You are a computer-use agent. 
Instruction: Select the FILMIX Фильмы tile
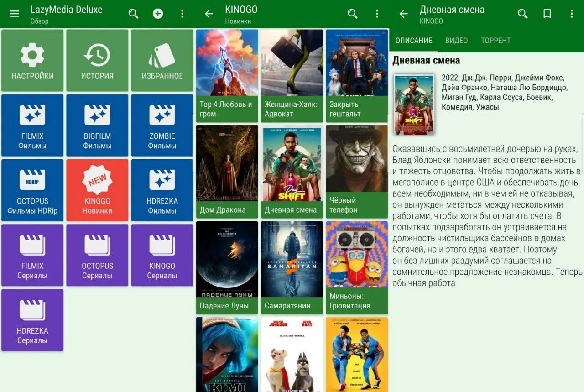32,125
